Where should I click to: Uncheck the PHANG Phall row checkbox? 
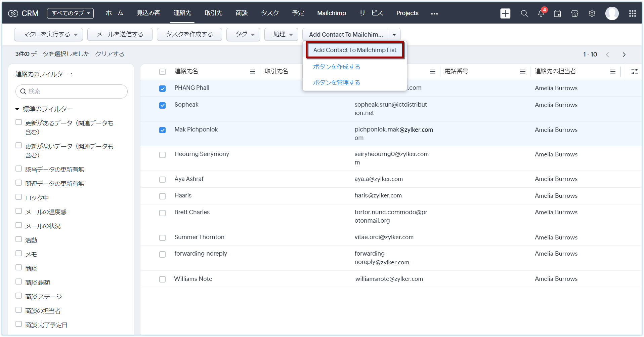(162, 88)
